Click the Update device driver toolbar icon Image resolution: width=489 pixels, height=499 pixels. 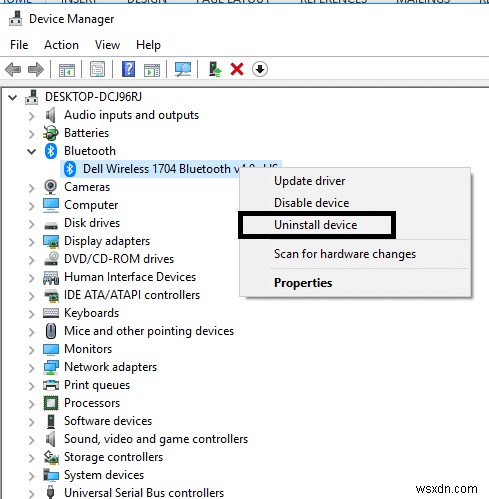215,69
